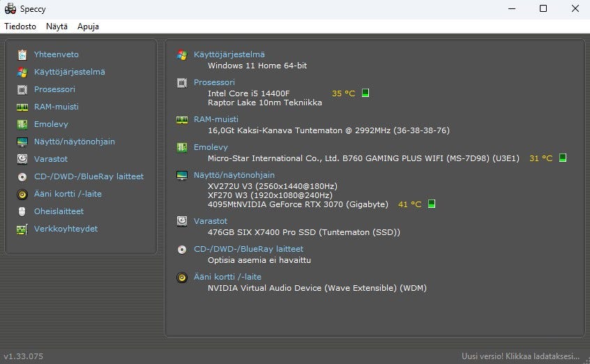
Task: Click the CD-/DWD-/BlueRay laitteet summary heading
Action: 248,249
